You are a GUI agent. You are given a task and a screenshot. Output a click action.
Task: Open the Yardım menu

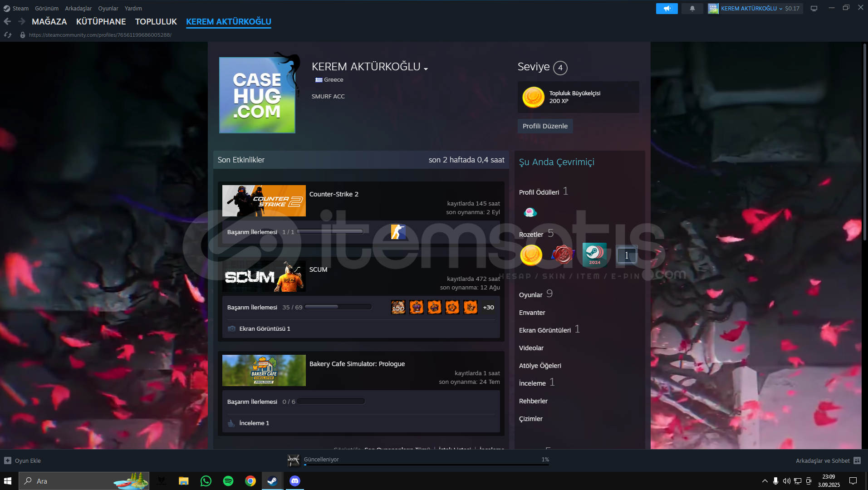point(133,8)
